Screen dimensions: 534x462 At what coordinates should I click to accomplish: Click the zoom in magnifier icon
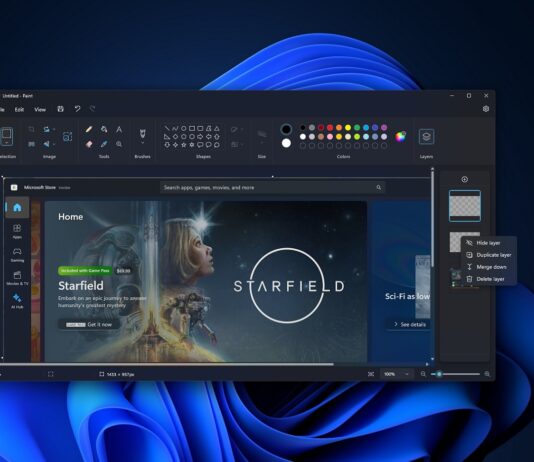487,374
